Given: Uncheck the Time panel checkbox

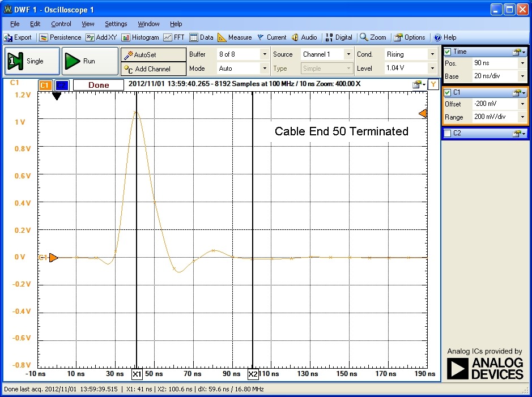Looking at the screenshot, I should pyautogui.click(x=448, y=52).
